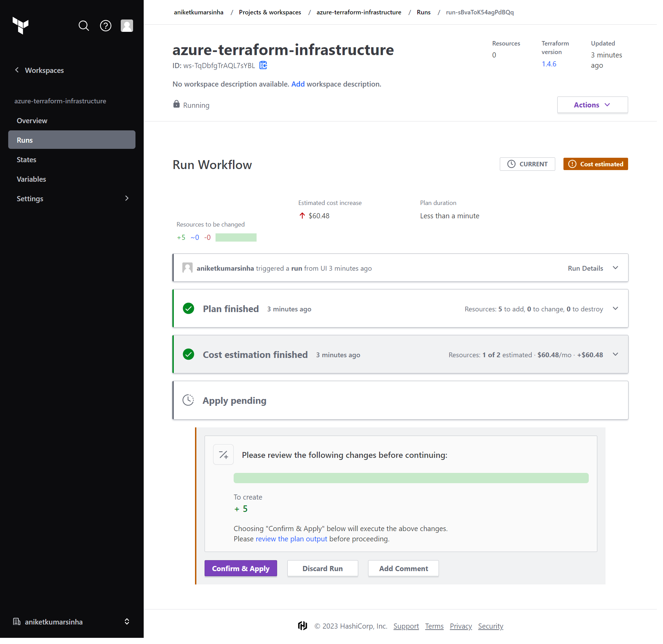Click the CURRENT status badge
This screenshot has height=644, width=663.
coord(528,164)
